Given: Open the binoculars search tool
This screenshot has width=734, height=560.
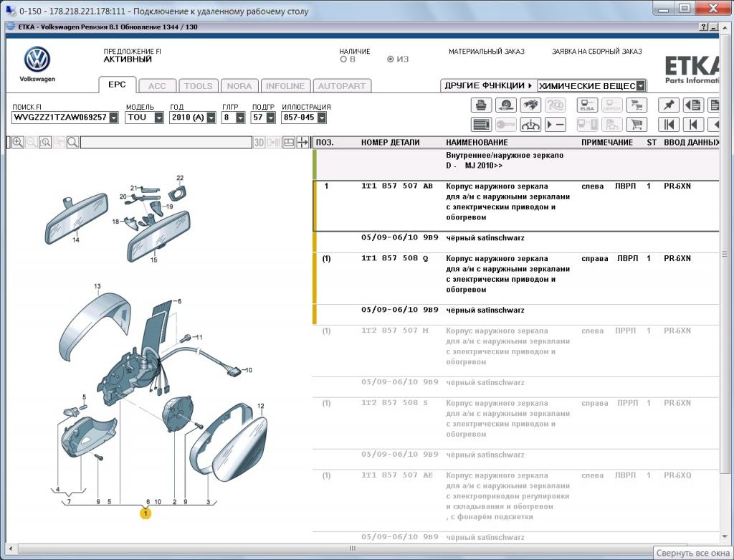Looking at the screenshot, I should 530,105.
